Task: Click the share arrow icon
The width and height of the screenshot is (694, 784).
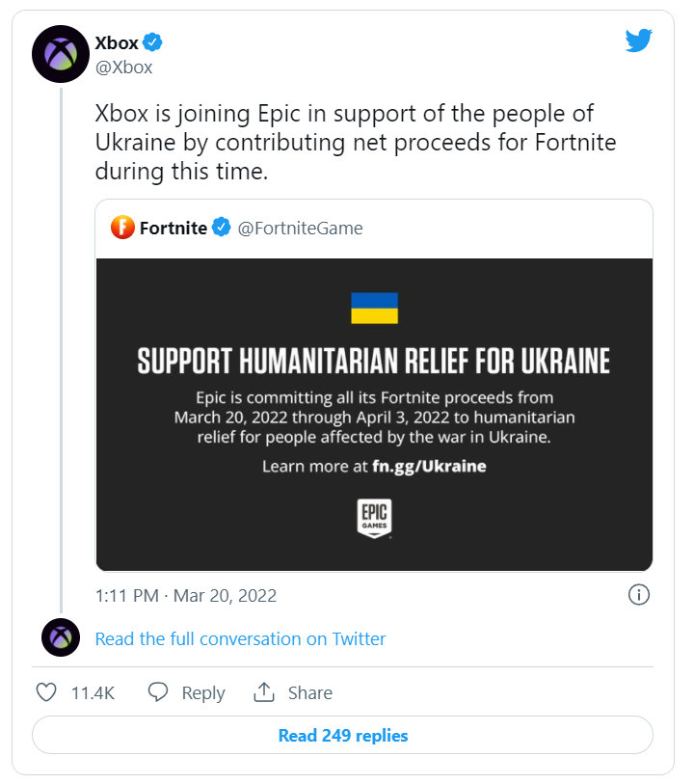Action: tap(264, 692)
